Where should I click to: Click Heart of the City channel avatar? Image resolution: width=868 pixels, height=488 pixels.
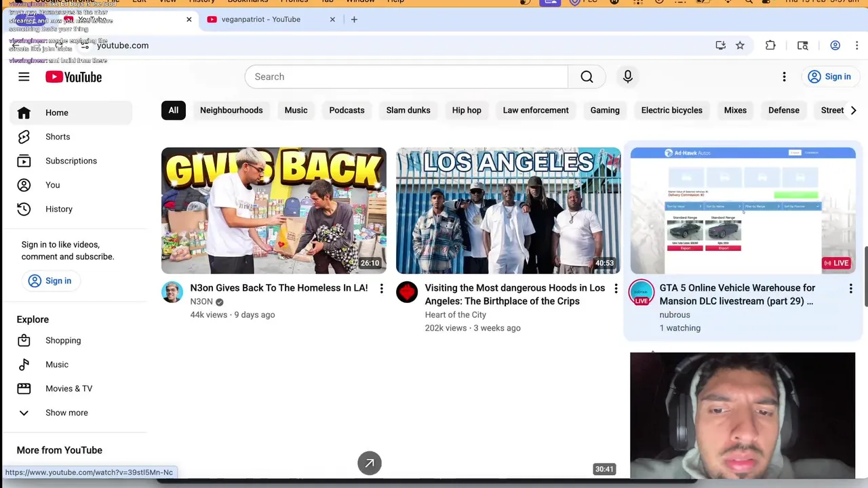(x=407, y=293)
